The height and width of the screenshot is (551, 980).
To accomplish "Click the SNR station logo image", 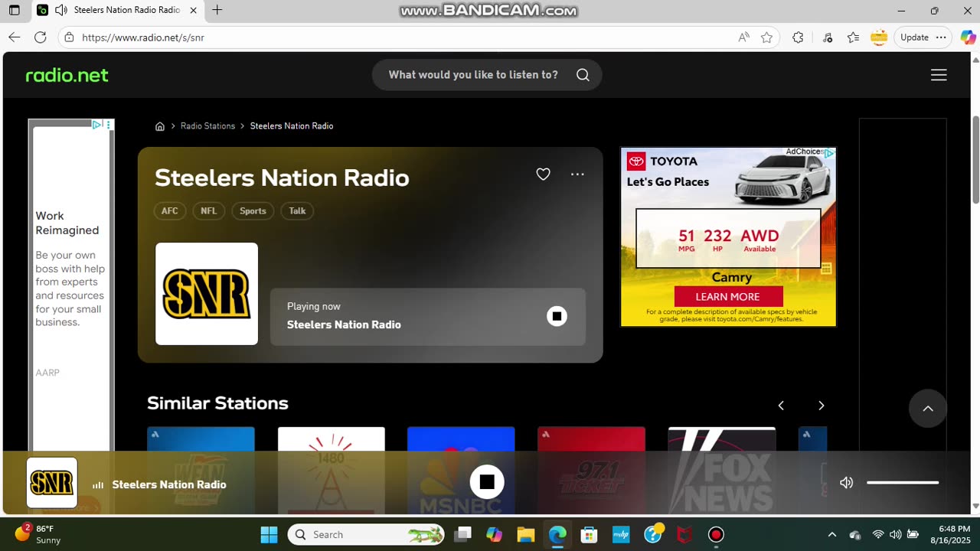I will tap(207, 294).
